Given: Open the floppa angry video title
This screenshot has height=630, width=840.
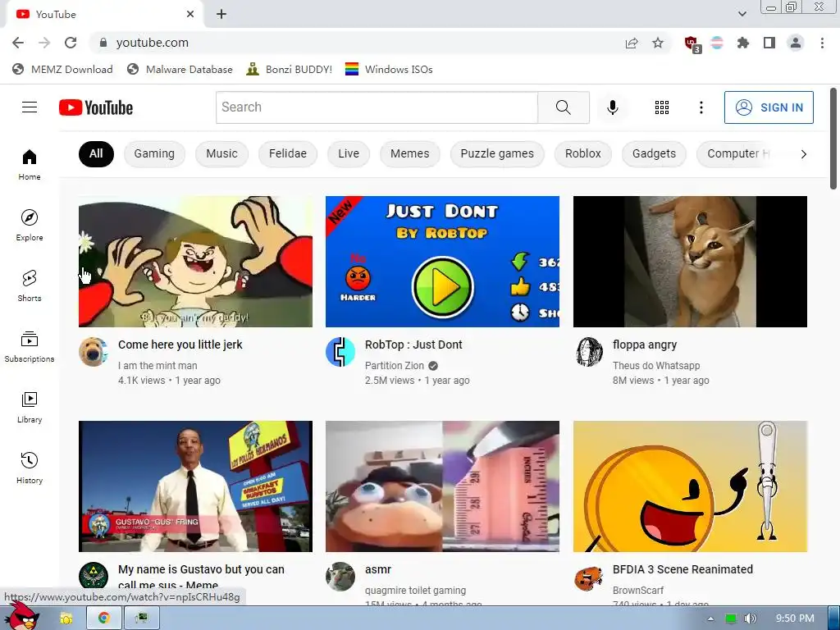Looking at the screenshot, I should [645, 345].
